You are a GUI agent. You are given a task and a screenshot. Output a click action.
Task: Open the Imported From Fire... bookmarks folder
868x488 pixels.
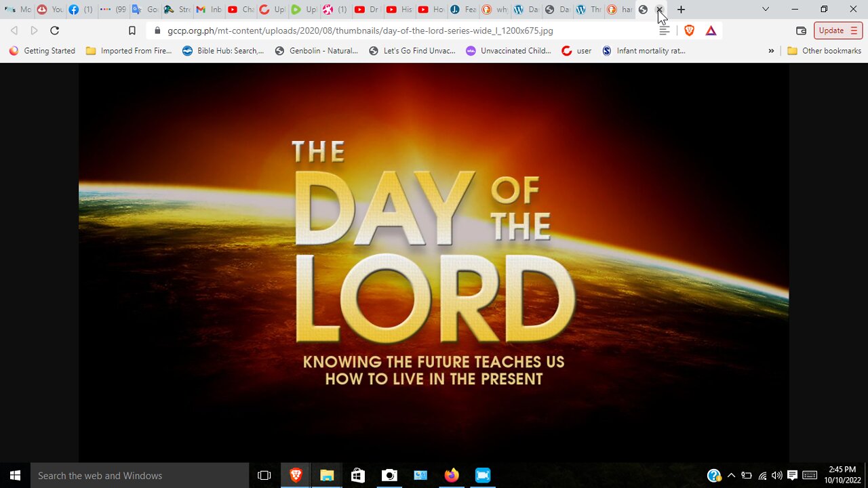[x=129, y=51]
